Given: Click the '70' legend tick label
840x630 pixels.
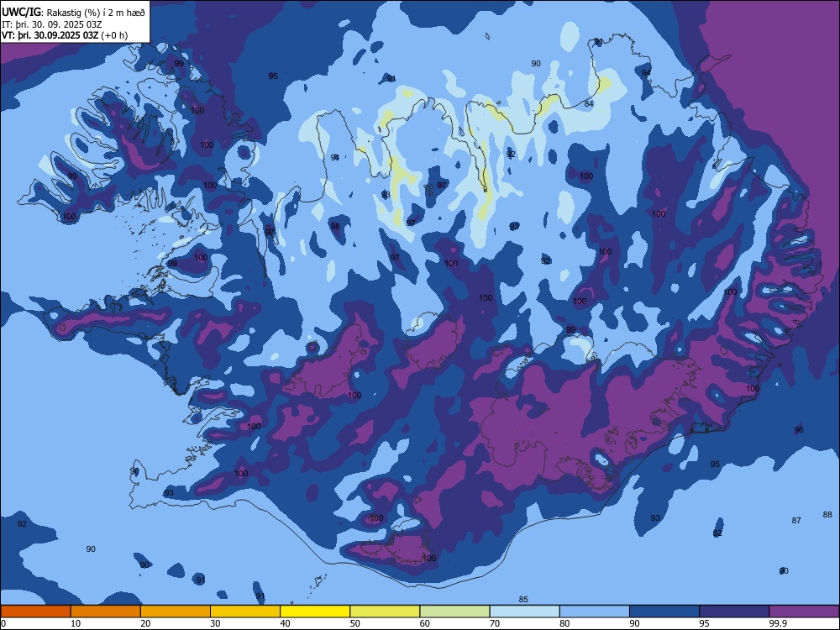Looking at the screenshot, I should [495, 623].
